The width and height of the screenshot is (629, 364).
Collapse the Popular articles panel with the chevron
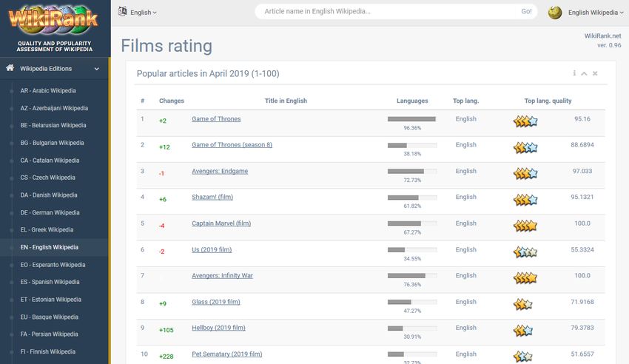tap(584, 73)
